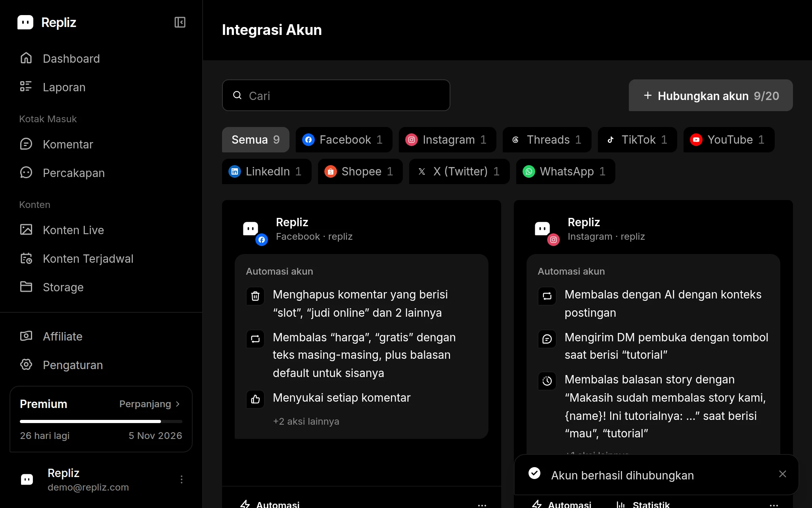
Task: Open the Affiliate page
Action: (x=101, y=337)
